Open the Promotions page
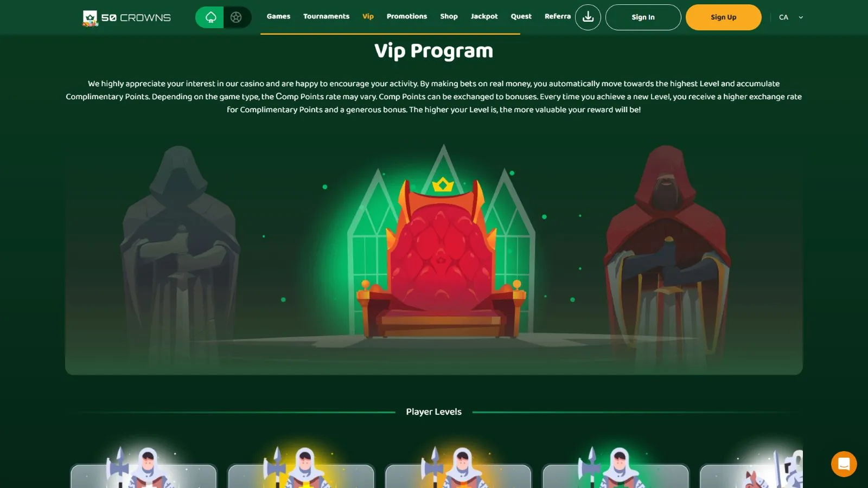Screen dimensions: 868x488 click(x=407, y=16)
